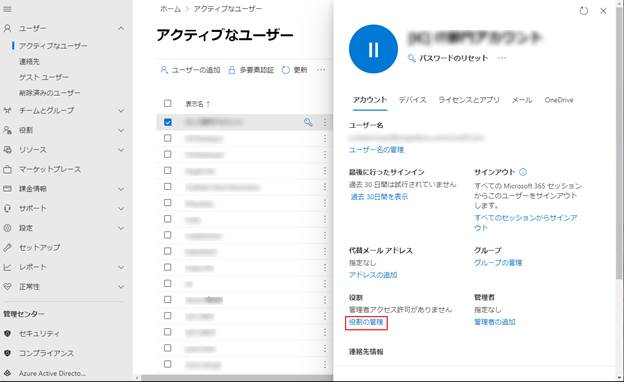Image resolution: width=624 pixels, height=382 pixels.
Task: Click the 過去 30日間を表示 link
Action: pyautogui.click(x=379, y=197)
